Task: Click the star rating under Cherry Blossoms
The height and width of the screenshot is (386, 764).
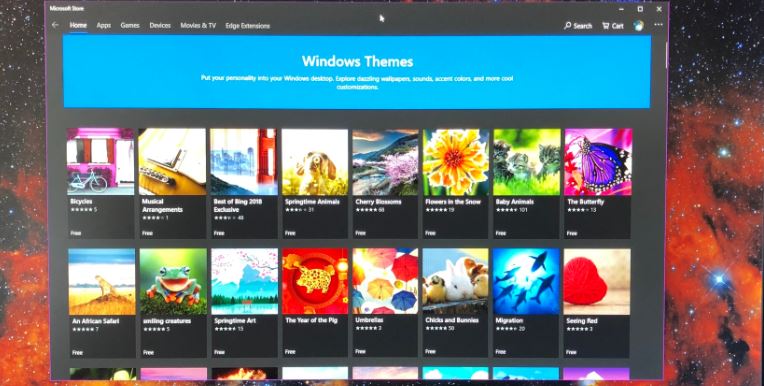Action: (366, 210)
